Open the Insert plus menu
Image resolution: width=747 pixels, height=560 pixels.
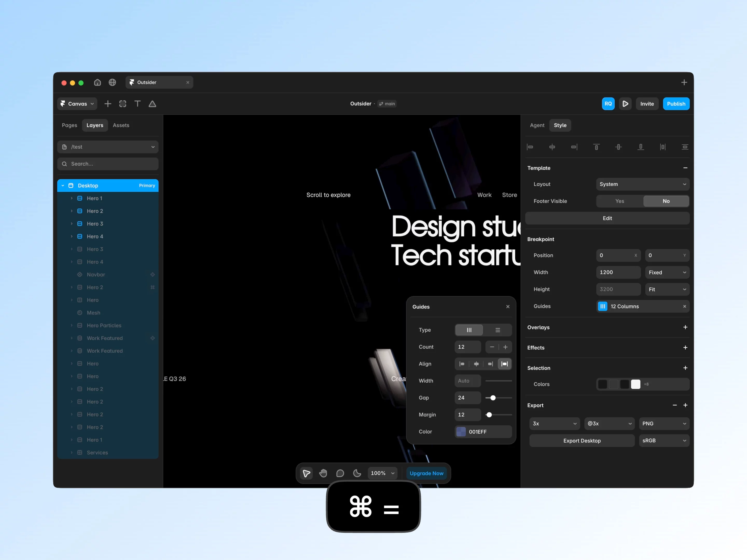pos(108,104)
